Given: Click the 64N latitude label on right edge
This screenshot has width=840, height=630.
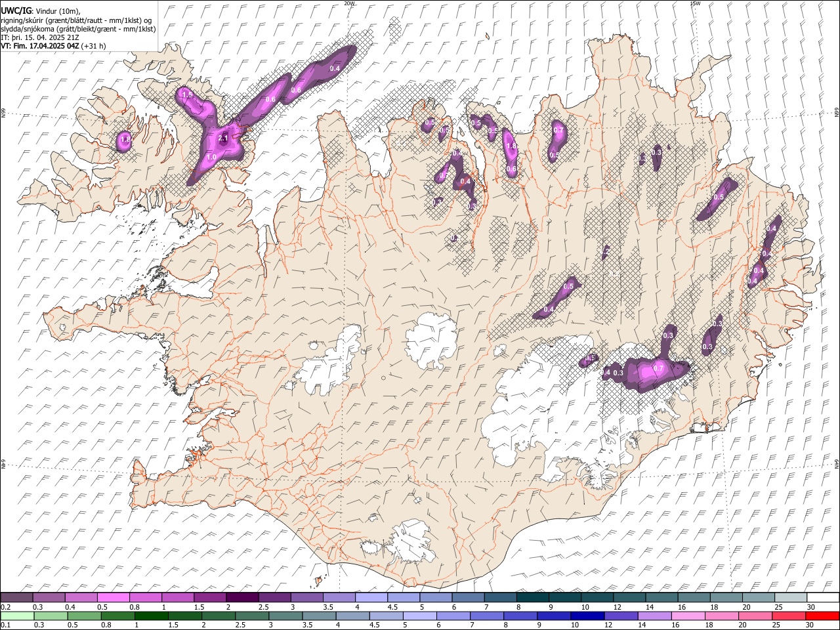Looking at the screenshot, I should point(837,464).
